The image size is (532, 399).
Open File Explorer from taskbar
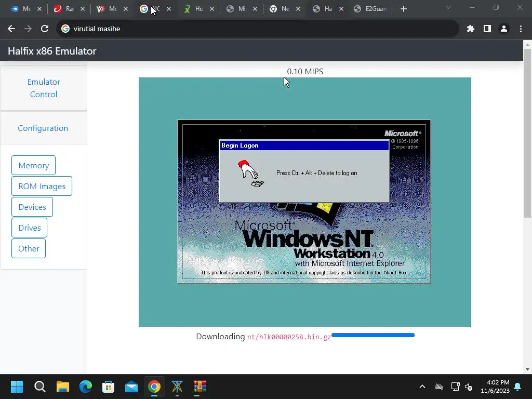pyautogui.click(x=63, y=387)
